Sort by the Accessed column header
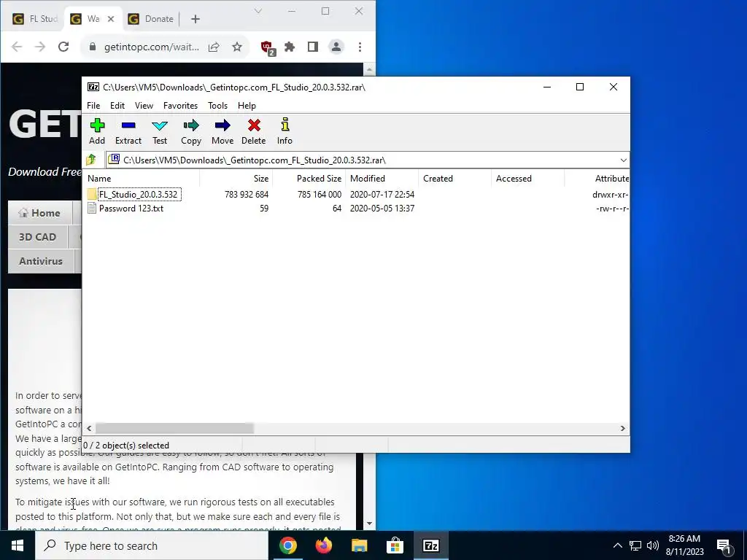 point(528,179)
